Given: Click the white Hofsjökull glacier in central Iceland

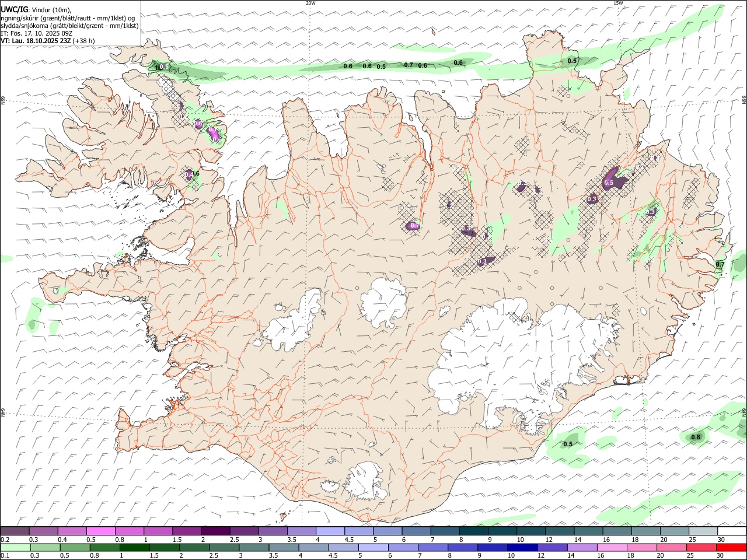Looking at the screenshot, I should point(384,302).
